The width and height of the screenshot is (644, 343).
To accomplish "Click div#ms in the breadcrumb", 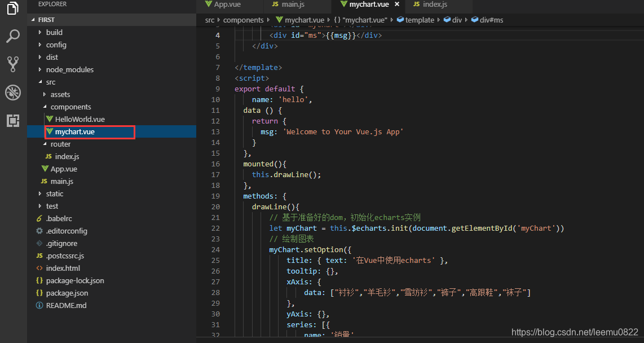I will pos(491,20).
